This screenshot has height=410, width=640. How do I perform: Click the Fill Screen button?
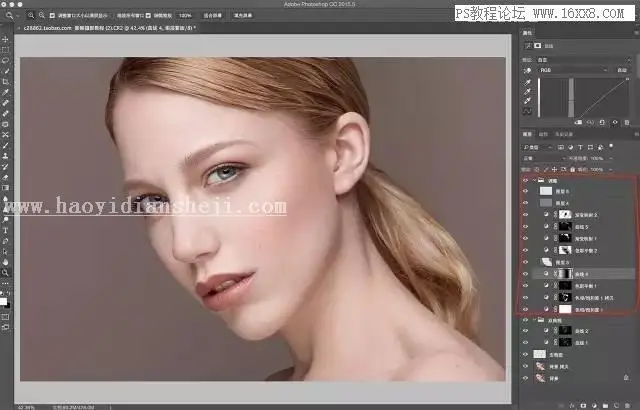click(x=242, y=16)
